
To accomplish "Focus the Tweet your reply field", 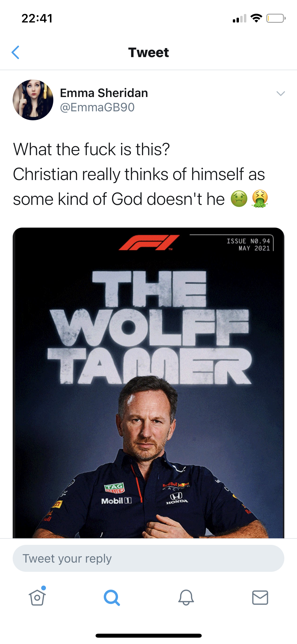I will (148, 558).
